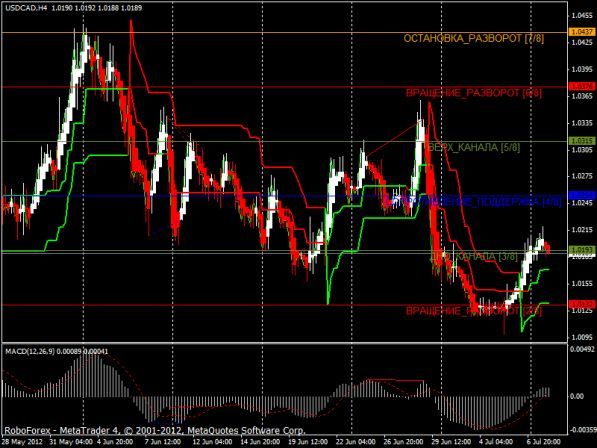
Task: Click the green 1.0193 price tag
Action: tap(582, 249)
